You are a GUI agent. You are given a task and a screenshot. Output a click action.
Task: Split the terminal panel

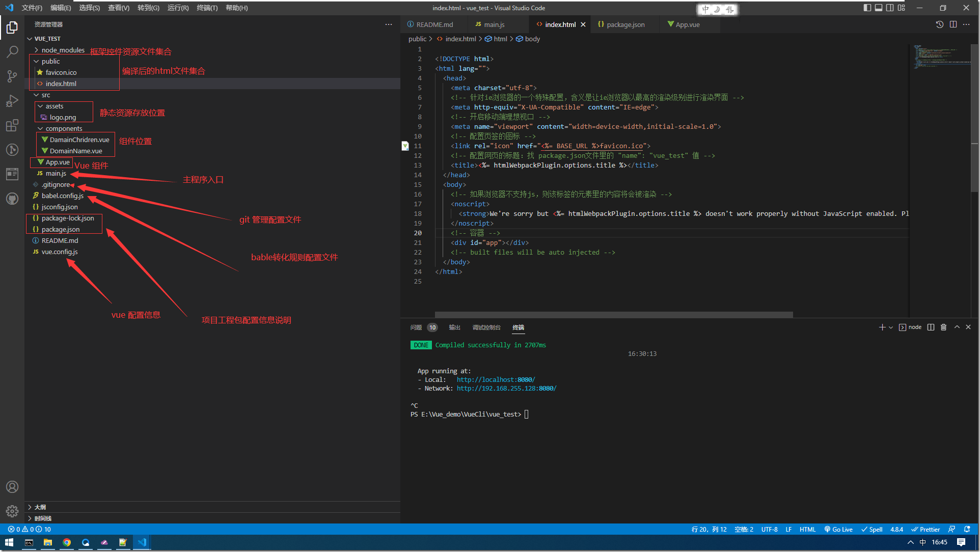[931, 327]
